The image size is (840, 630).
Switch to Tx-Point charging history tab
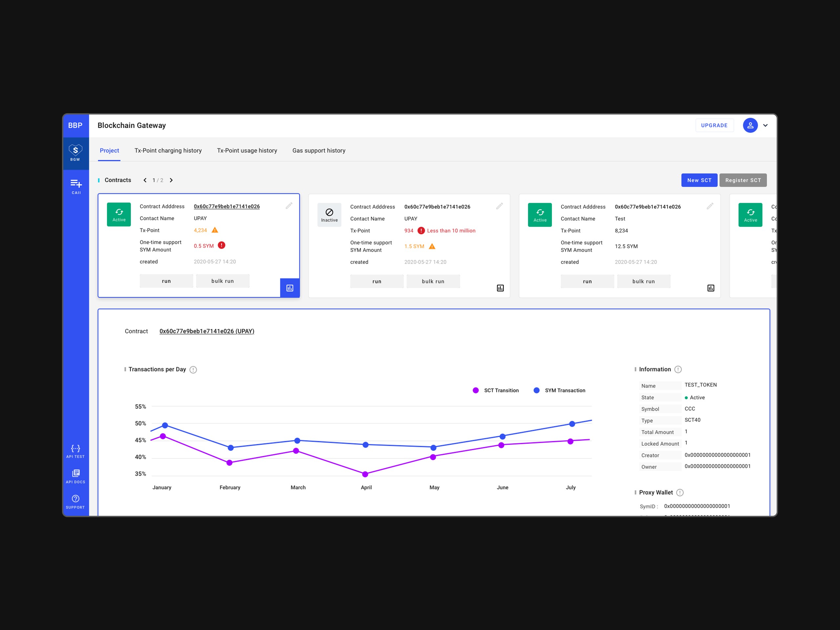pyautogui.click(x=168, y=150)
